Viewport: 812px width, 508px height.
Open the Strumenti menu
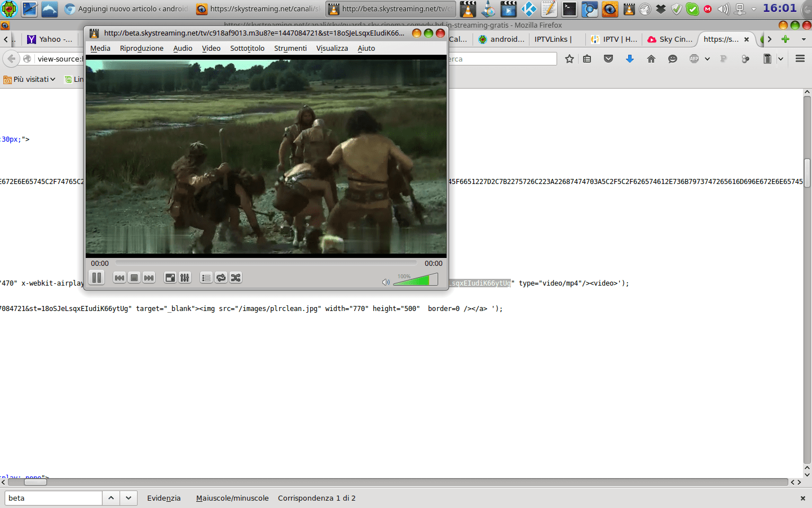pyautogui.click(x=290, y=49)
